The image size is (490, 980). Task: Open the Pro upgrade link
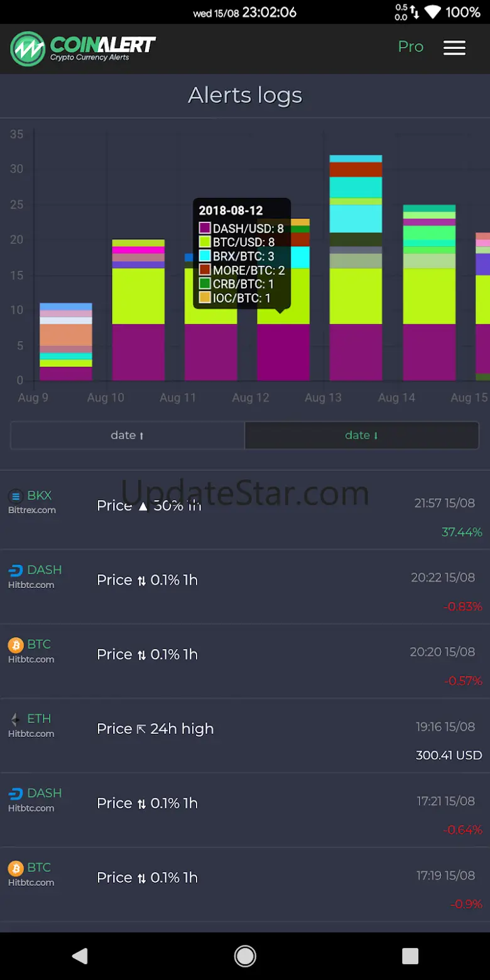[411, 47]
